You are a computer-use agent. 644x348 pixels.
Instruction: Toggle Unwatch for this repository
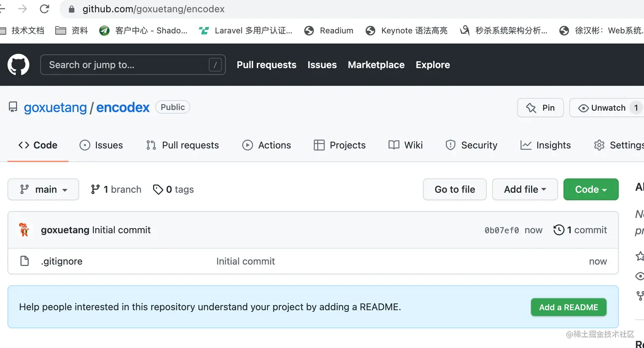602,108
